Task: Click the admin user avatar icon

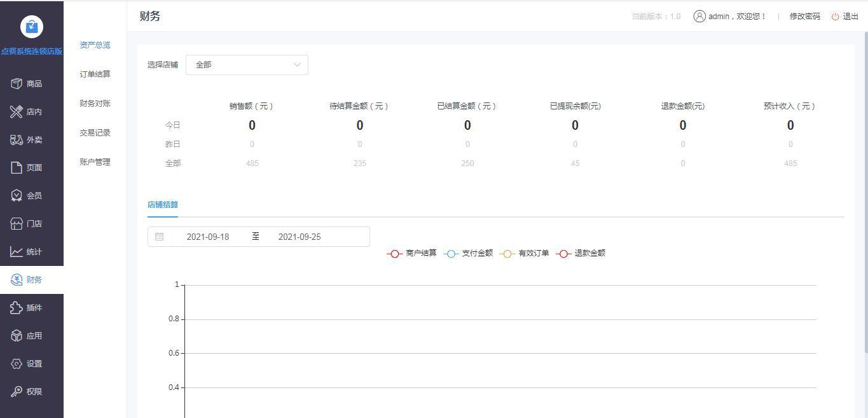Action: coord(699,16)
